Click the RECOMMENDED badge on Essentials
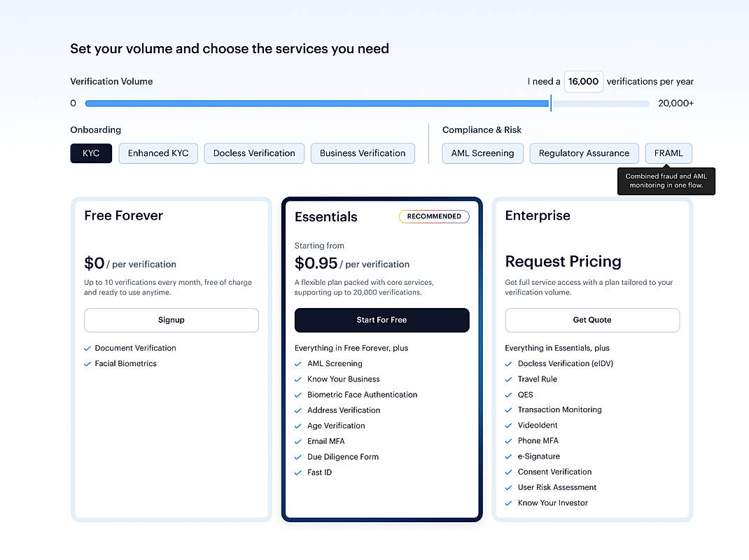This screenshot has width=749, height=560. pos(434,216)
